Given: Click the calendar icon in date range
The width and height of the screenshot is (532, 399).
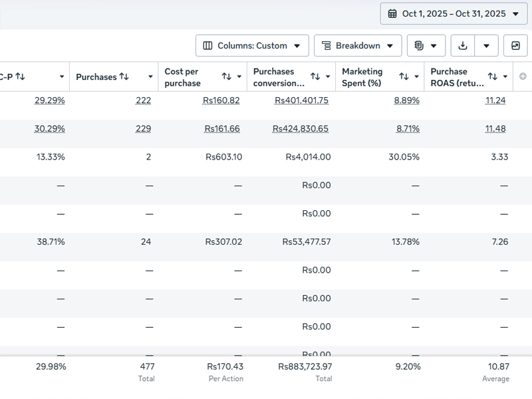Looking at the screenshot, I should click(x=392, y=13).
